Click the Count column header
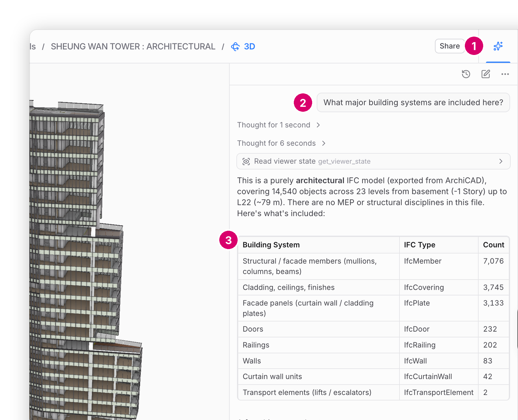This screenshot has height=420, width=518. coord(493,245)
